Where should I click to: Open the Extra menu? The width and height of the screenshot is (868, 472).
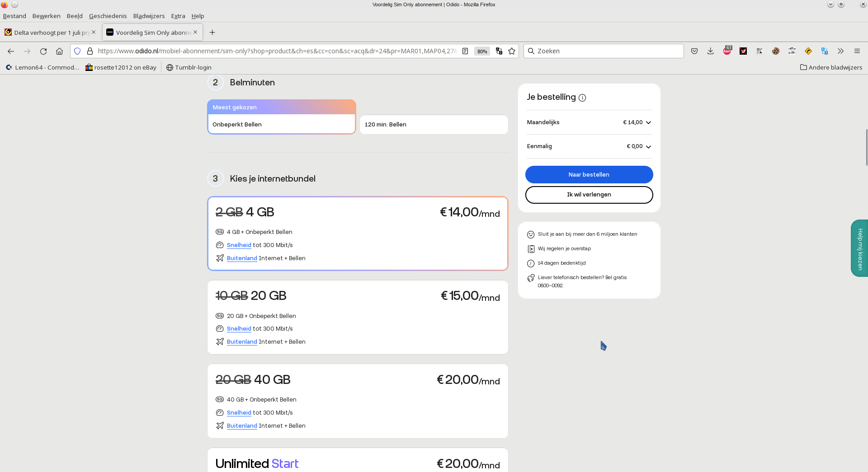178,16
